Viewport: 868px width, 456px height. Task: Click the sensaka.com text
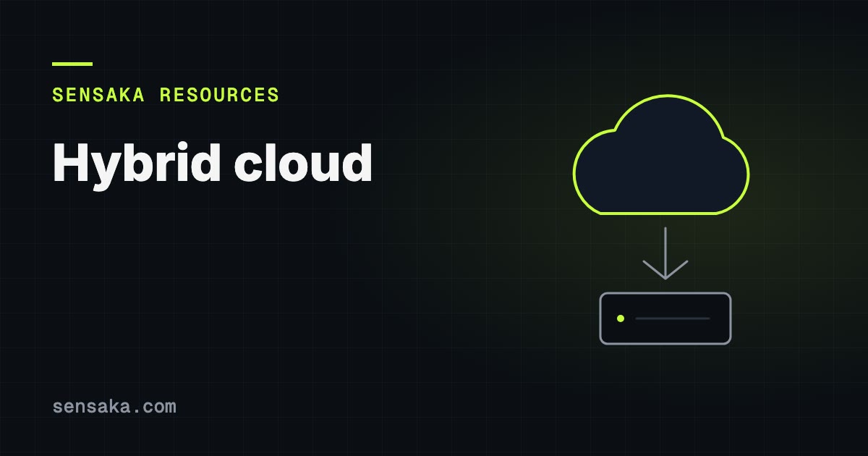(114, 406)
